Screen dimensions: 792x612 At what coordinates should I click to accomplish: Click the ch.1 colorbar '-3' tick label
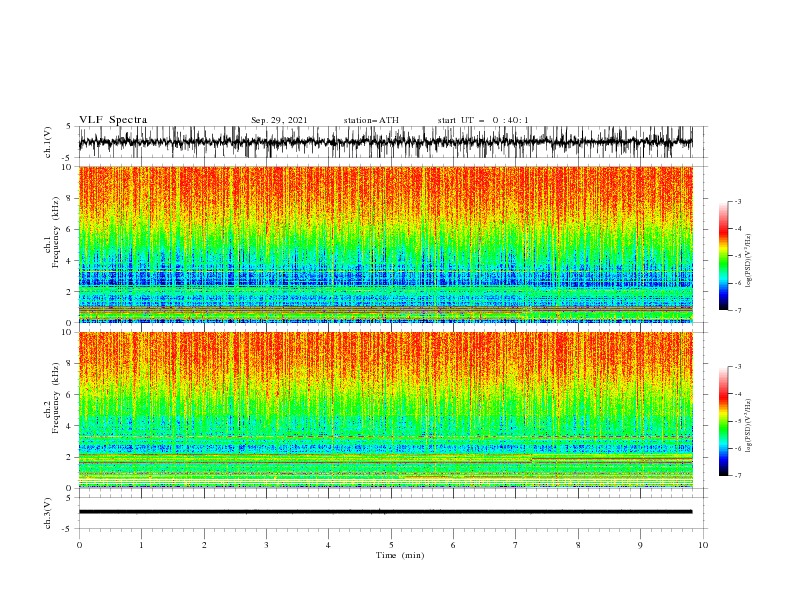tap(737, 201)
